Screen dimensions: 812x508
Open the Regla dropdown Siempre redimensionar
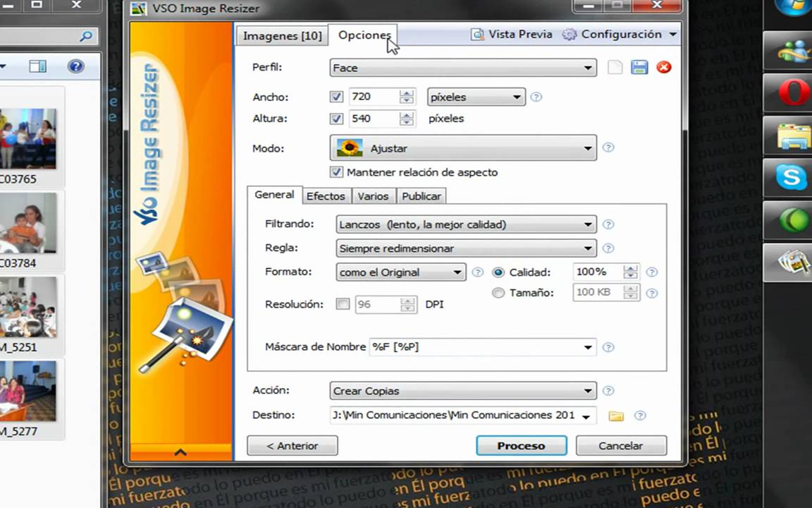pyautogui.click(x=466, y=248)
